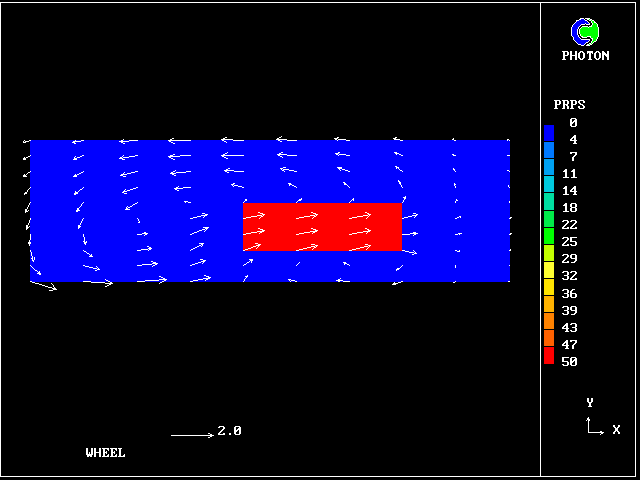This screenshot has height=480, width=640.
Task: Click the reference vector arrow beside 2.0
Action: (x=191, y=435)
